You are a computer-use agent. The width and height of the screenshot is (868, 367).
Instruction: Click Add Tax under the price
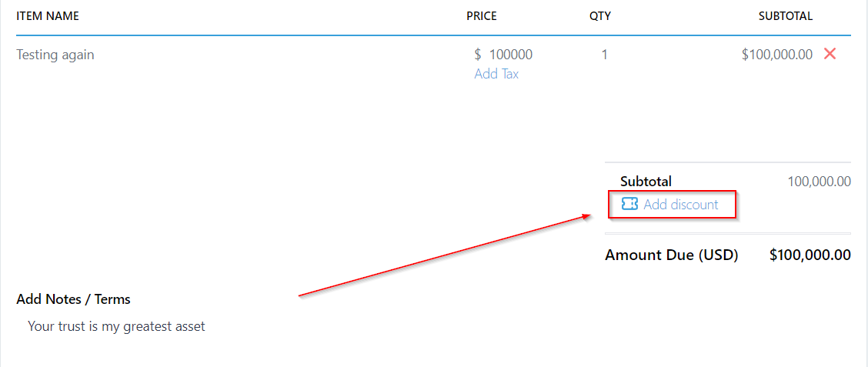tap(496, 74)
